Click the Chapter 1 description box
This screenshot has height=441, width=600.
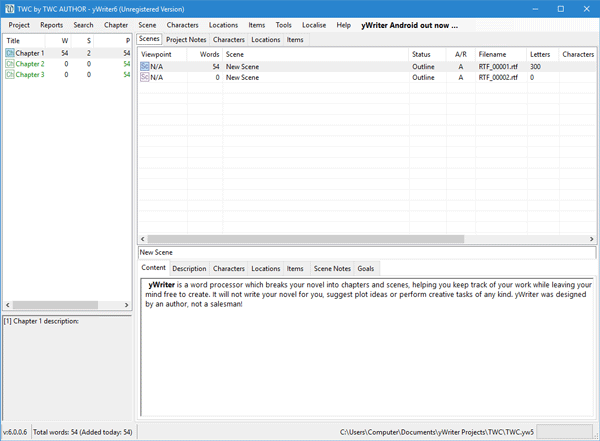click(67, 368)
